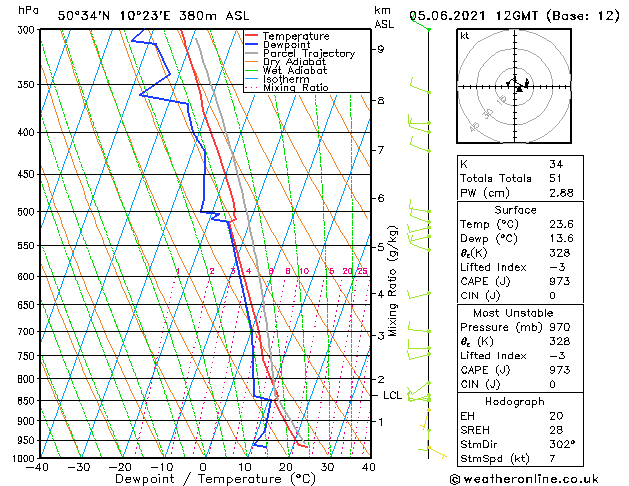Click the Surface CAPE (J) value 973

(x=559, y=281)
